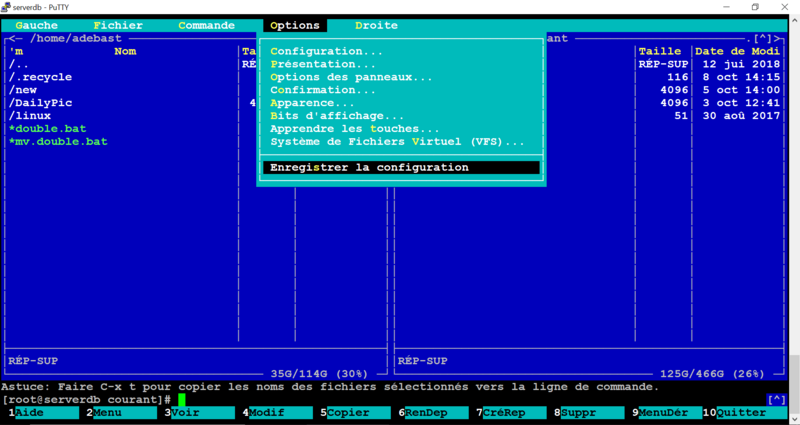The height and width of the screenshot is (425, 800).
Task: Choose Configuration... from Options menu
Action: [327, 52]
